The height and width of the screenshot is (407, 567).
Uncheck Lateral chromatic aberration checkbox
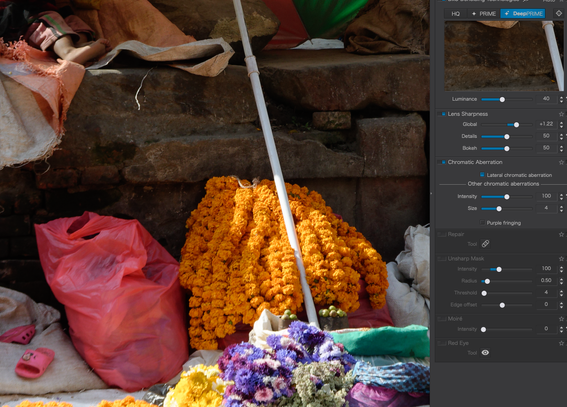482,175
